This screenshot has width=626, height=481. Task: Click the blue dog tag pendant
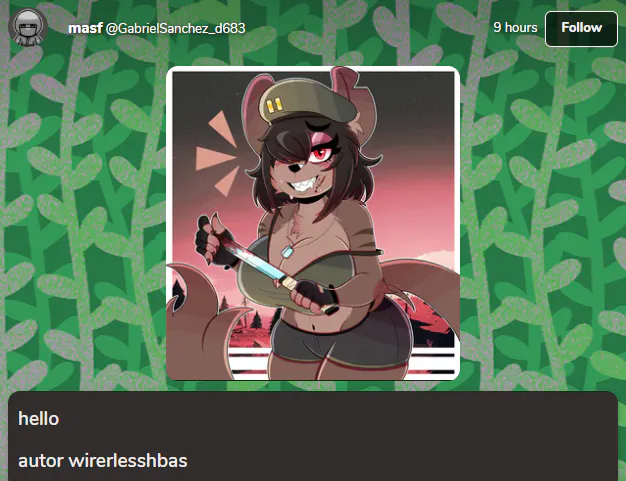(287, 251)
